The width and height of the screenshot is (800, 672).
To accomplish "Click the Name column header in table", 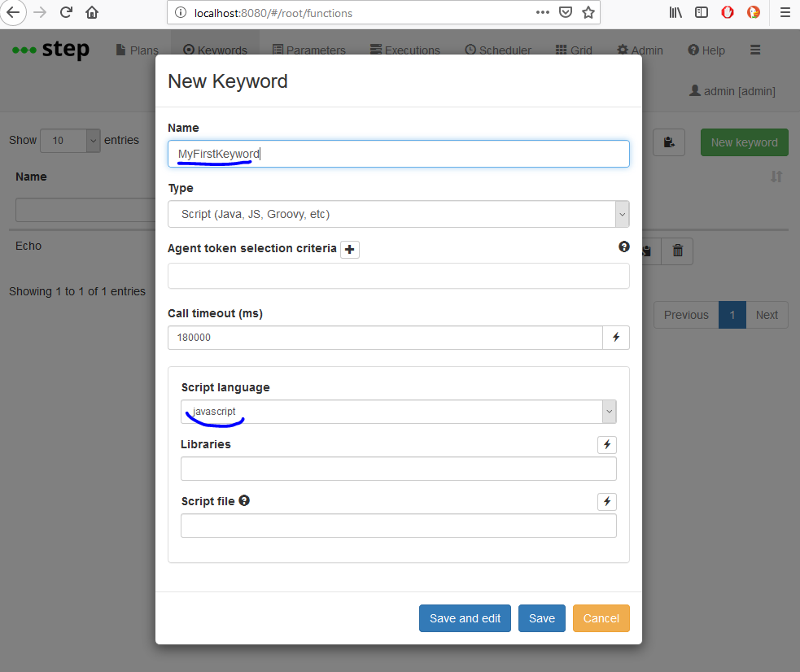I will point(31,177).
